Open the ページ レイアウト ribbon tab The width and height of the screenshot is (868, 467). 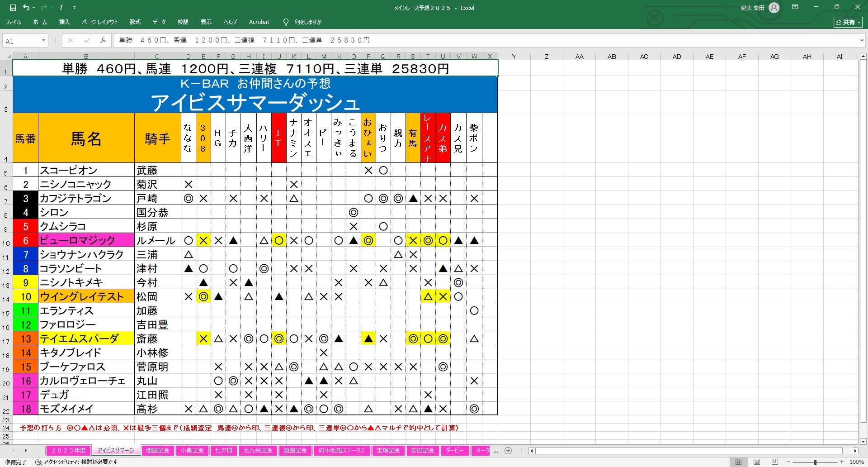point(99,22)
